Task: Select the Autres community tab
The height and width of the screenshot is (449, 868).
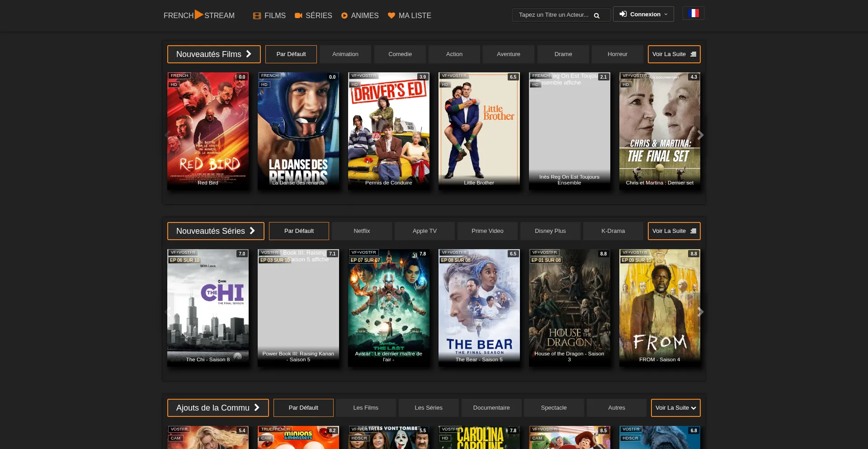Action: [x=617, y=408]
